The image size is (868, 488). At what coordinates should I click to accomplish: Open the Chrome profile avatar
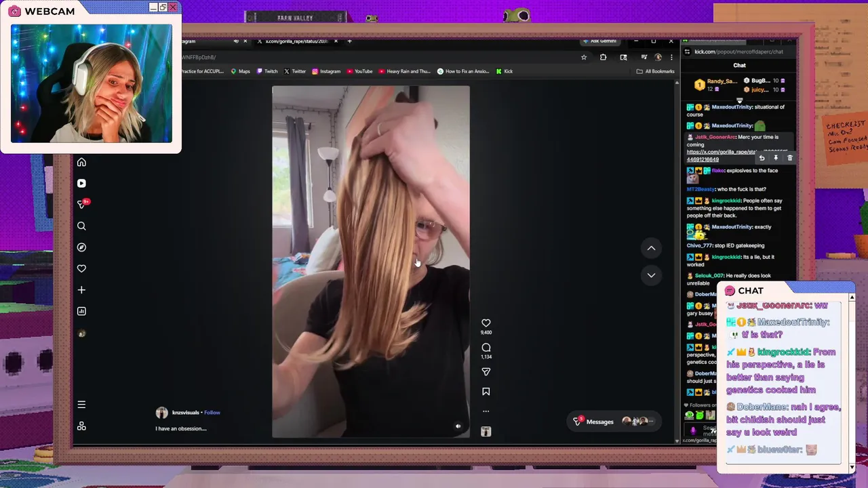[x=658, y=58]
